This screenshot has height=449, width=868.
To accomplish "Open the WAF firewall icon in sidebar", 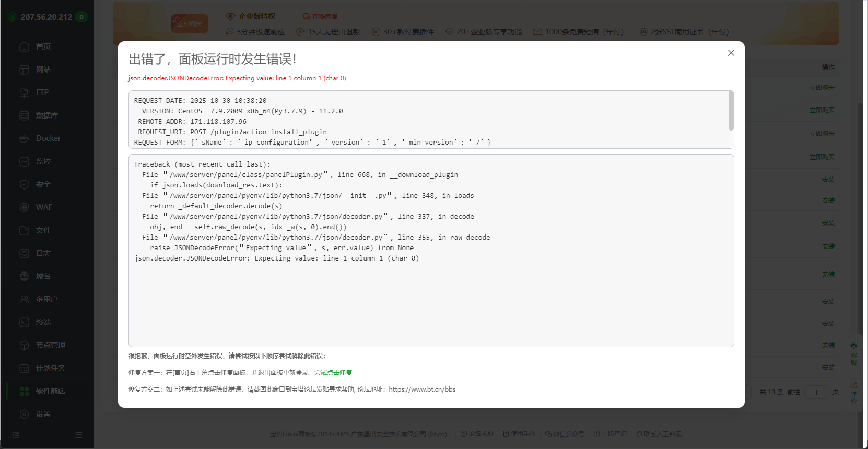I will tap(24, 207).
